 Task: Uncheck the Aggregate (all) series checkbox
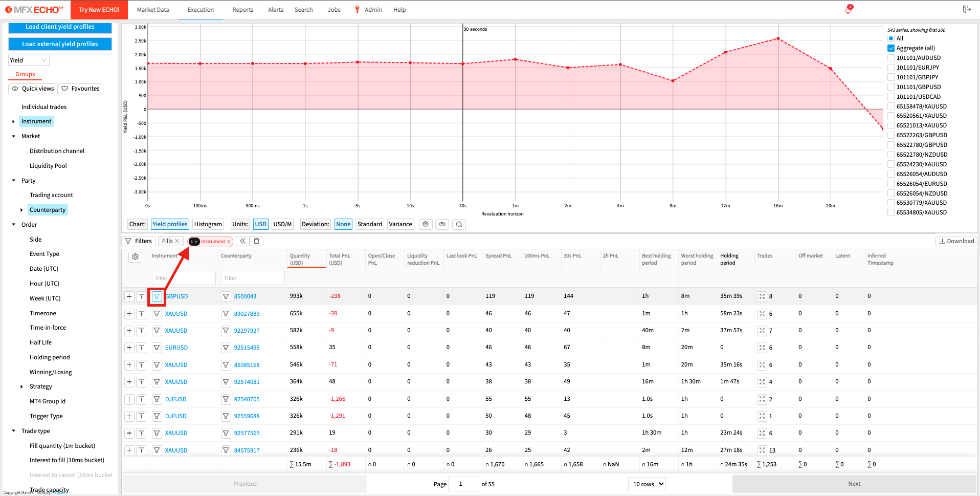891,48
